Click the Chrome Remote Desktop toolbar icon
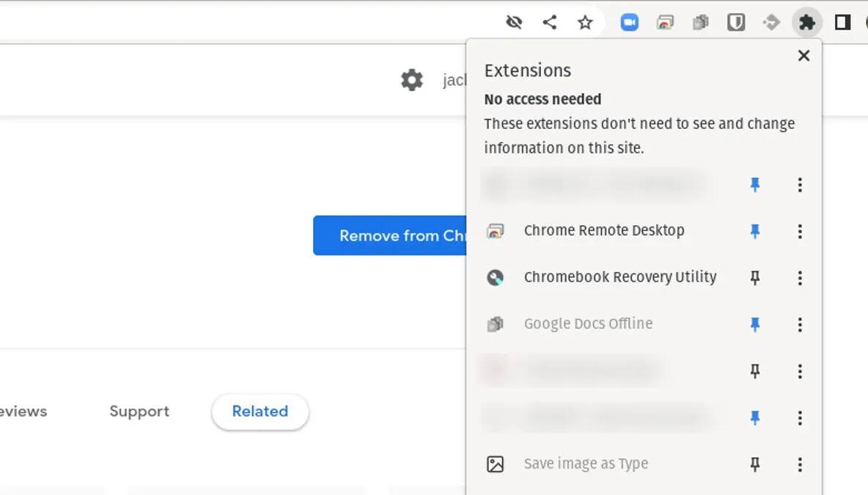868x495 pixels. (664, 22)
